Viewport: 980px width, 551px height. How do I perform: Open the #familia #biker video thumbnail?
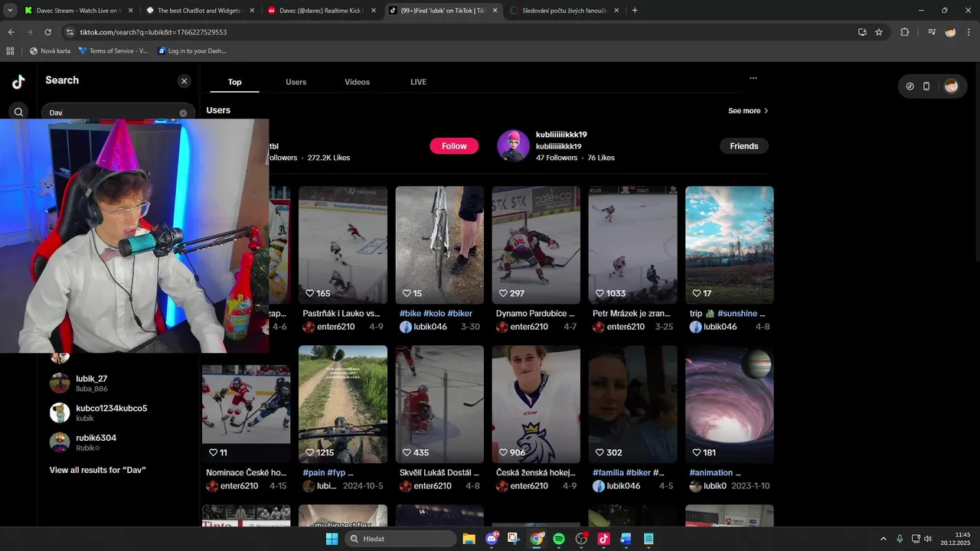click(632, 404)
